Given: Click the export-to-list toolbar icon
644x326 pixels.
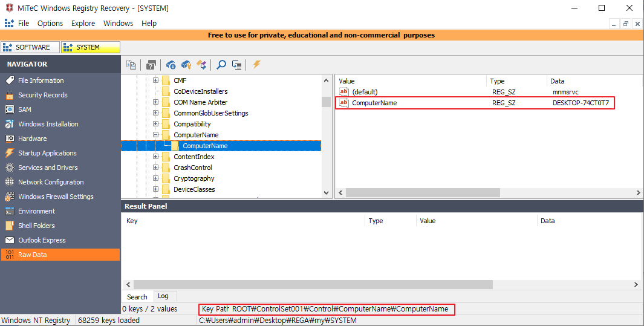Looking at the screenshot, I should pos(236,65).
